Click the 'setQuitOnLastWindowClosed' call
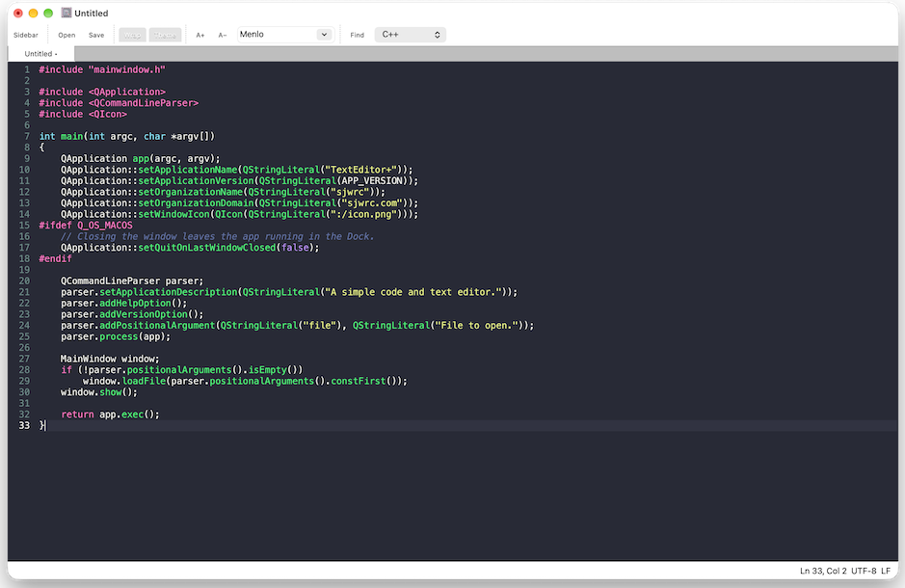Image resolution: width=905 pixels, height=588 pixels. (206, 248)
